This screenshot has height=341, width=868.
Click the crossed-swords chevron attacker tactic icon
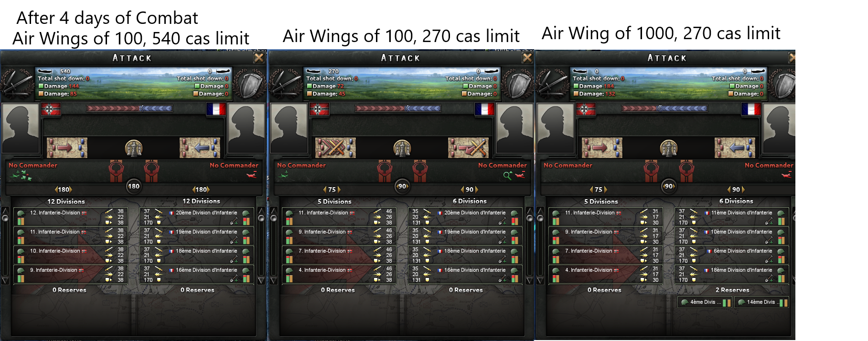(335, 148)
